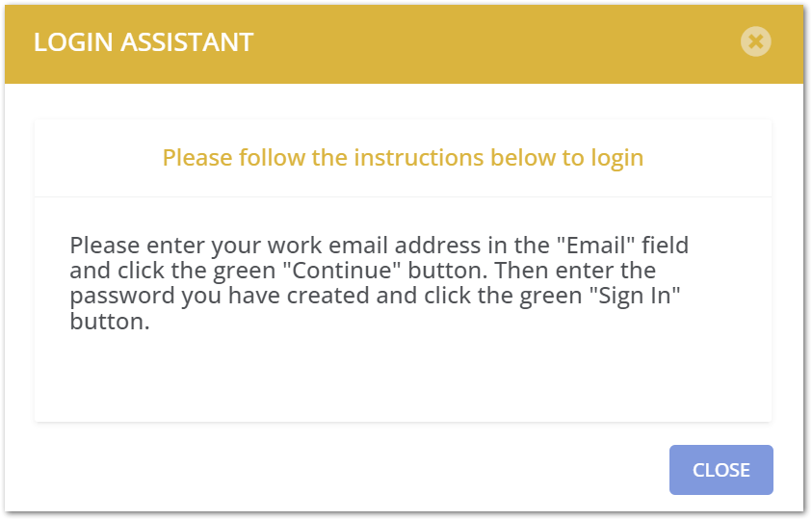Select the word ASSISTANT in the title
The image size is (812, 520).
coord(187,42)
